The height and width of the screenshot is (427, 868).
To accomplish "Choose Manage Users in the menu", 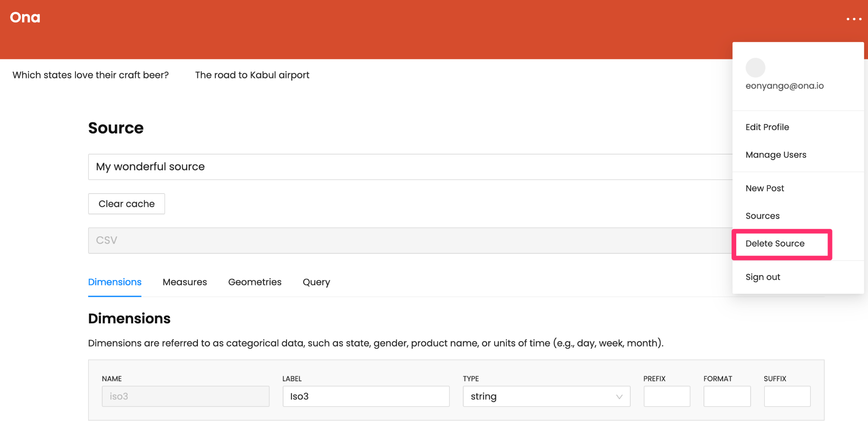I will 776,155.
